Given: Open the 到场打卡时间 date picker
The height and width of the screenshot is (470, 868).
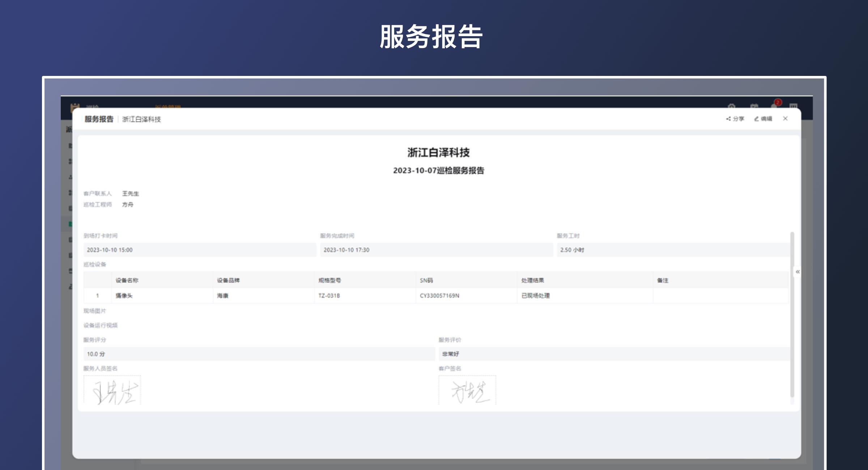Looking at the screenshot, I should [199, 250].
